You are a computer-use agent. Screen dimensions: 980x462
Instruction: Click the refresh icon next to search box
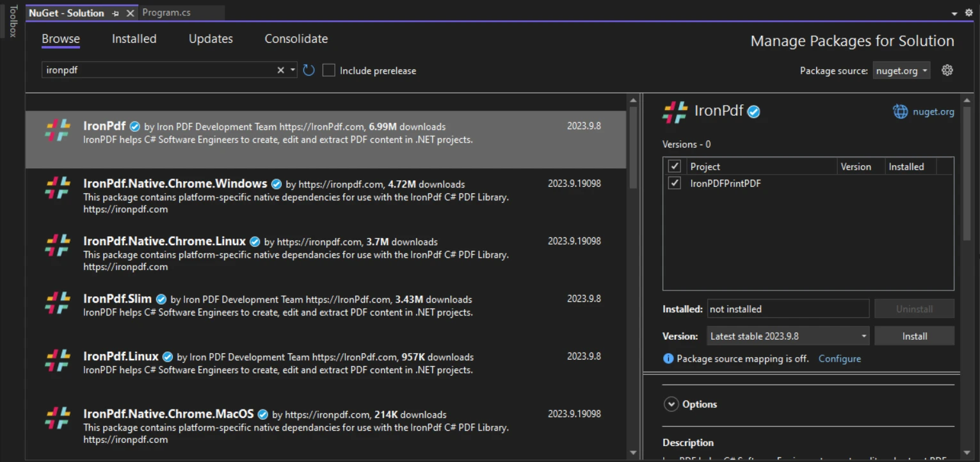[309, 70]
